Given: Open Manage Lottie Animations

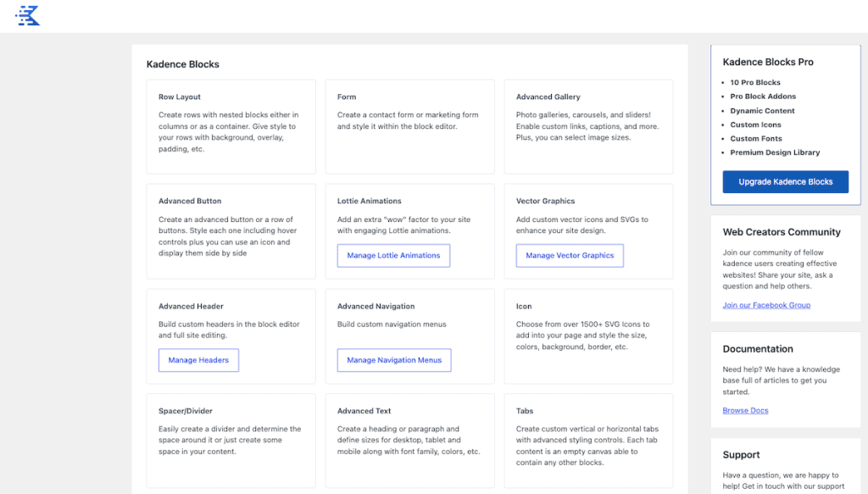Looking at the screenshot, I should [393, 255].
